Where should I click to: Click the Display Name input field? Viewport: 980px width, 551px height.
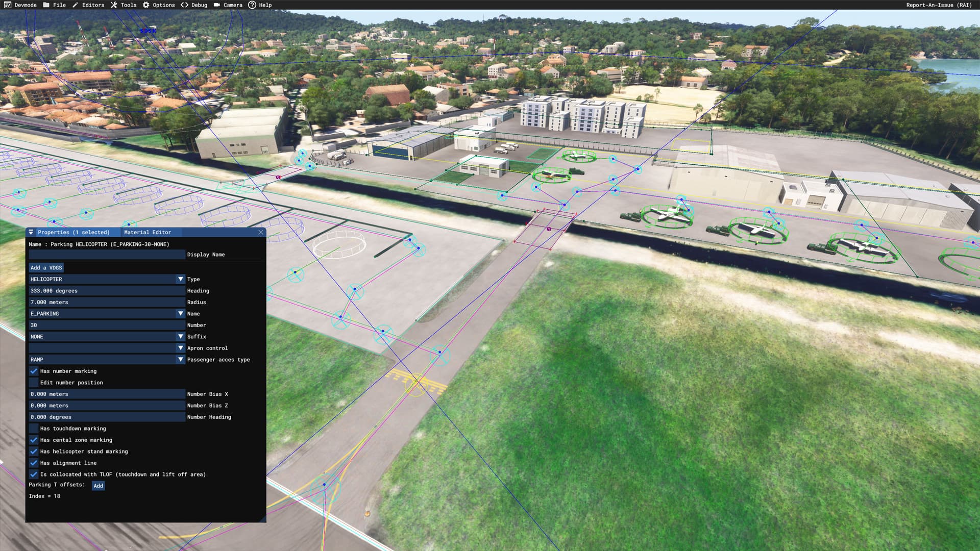107,254
